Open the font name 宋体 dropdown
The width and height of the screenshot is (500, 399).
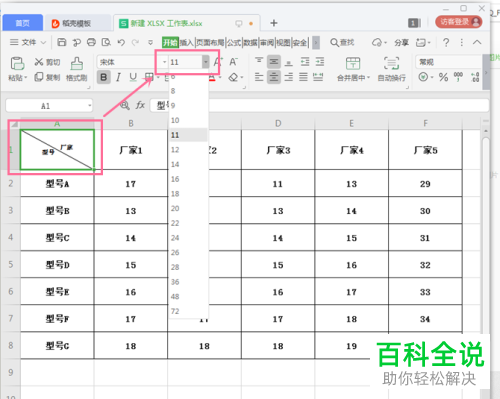(x=164, y=62)
